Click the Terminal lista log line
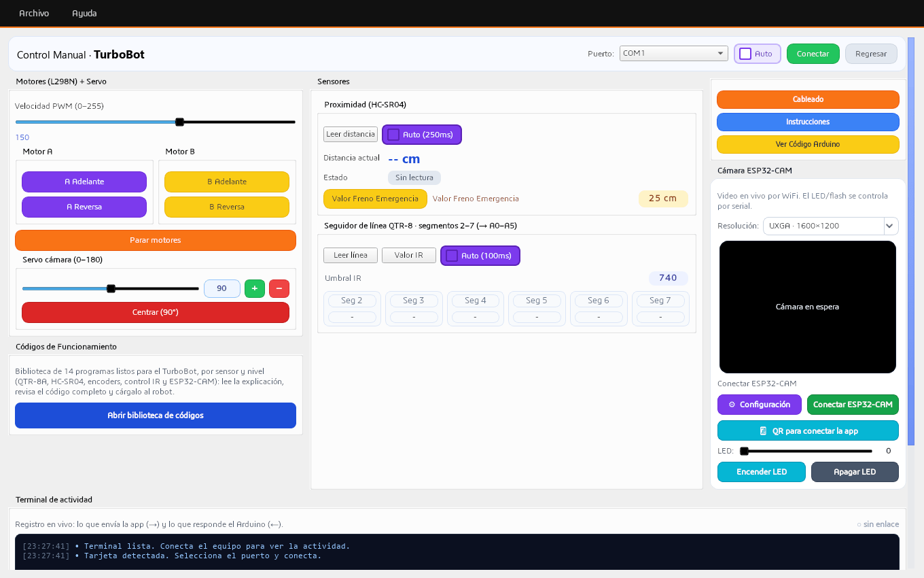Image resolution: width=924 pixels, height=578 pixels. [186, 546]
